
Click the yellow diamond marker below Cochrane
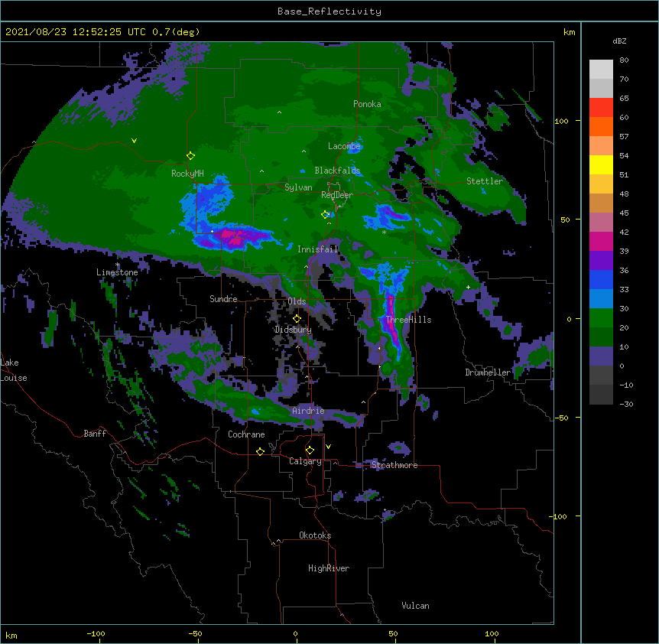pos(260,451)
